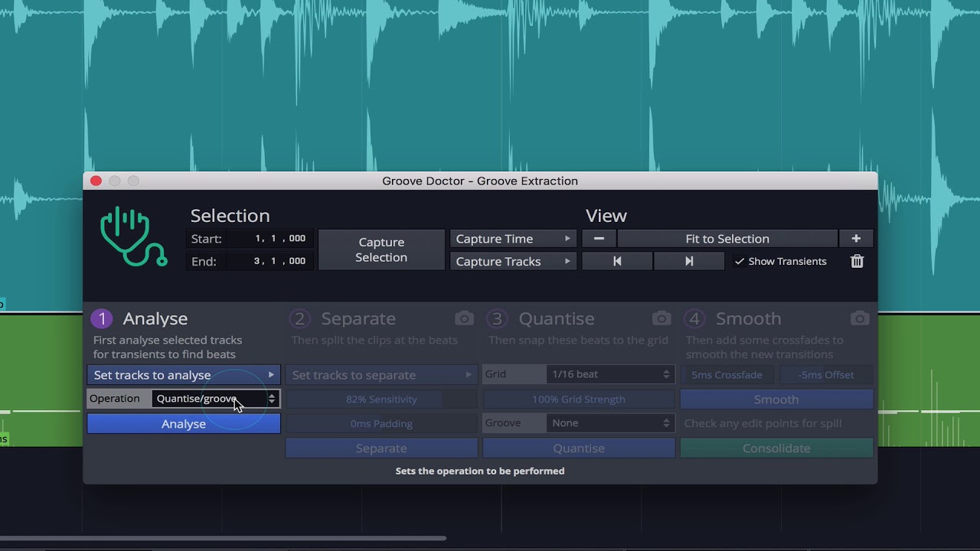The image size is (980, 551).
Task: Select step 4 Smooth number badge
Action: [694, 318]
